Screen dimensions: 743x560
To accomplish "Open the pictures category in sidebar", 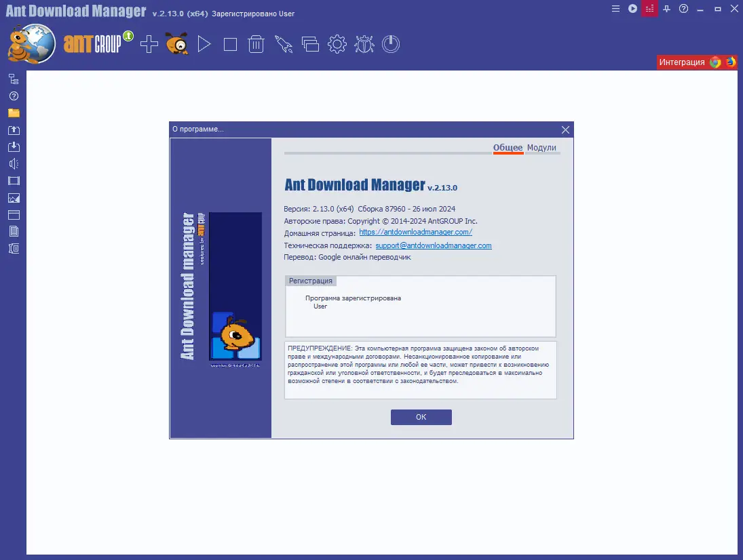I will click(12, 197).
